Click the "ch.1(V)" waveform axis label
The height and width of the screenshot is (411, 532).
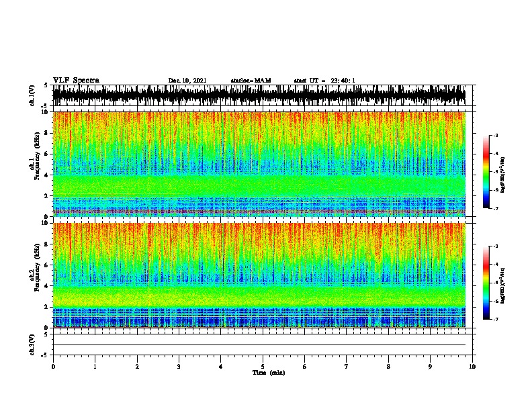coord(32,95)
